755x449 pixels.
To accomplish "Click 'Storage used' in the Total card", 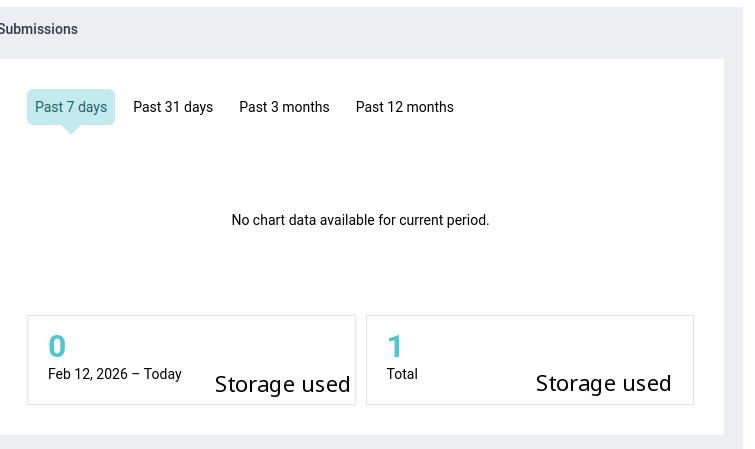I will [603, 383].
